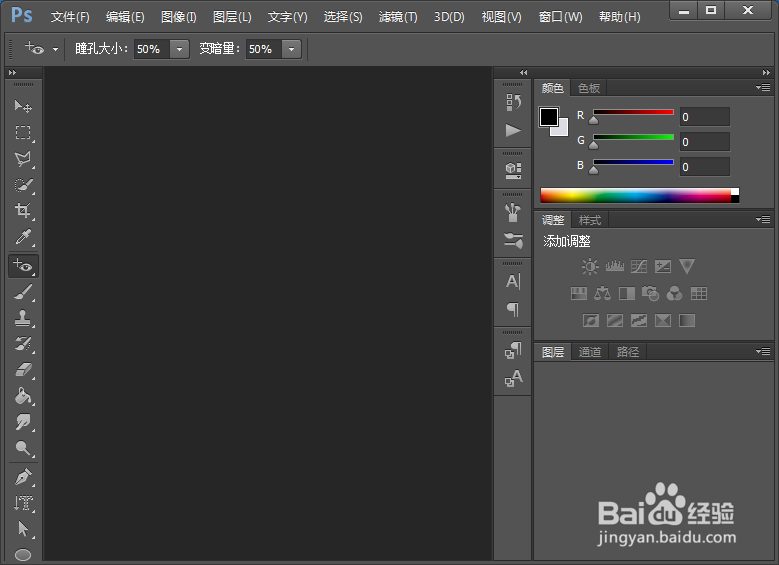Open the Brush settings panel icon
This screenshot has width=779, height=565.
point(513,241)
